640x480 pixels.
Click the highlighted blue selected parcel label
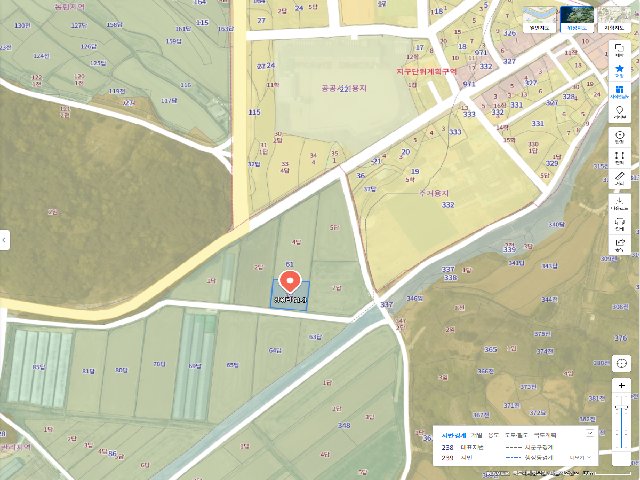pos(290,300)
